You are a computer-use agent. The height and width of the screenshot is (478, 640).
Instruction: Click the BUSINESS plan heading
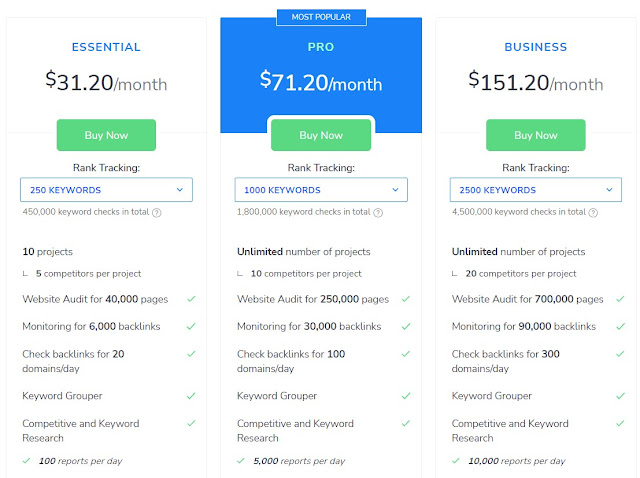coord(536,47)
